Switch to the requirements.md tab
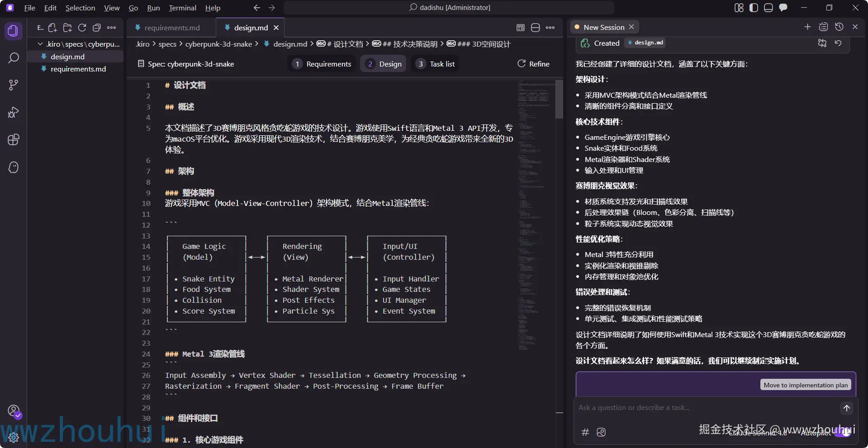868x448 pixels. click(171, 28)
